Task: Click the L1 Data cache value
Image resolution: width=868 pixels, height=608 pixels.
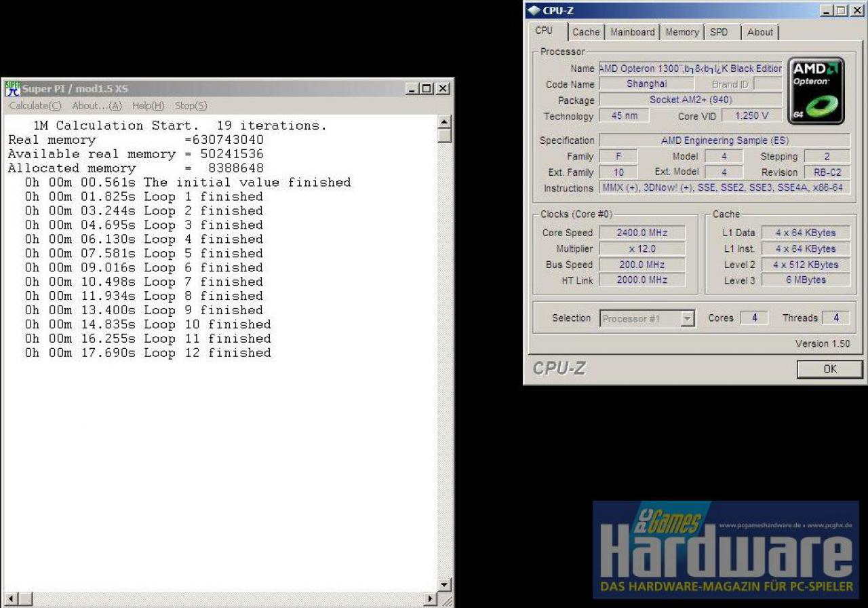Action: click(806, 233)
